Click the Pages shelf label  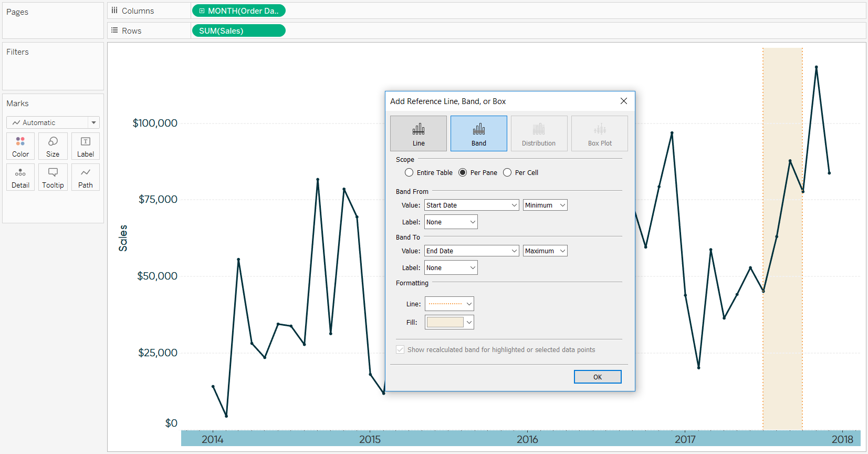pyautogui.click(x=17, y=12)
